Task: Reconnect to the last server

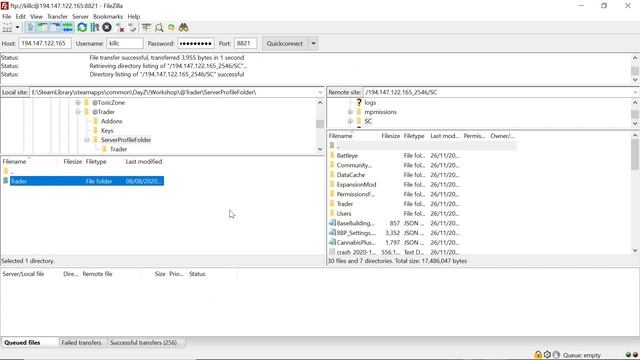Action: [132, 27]
